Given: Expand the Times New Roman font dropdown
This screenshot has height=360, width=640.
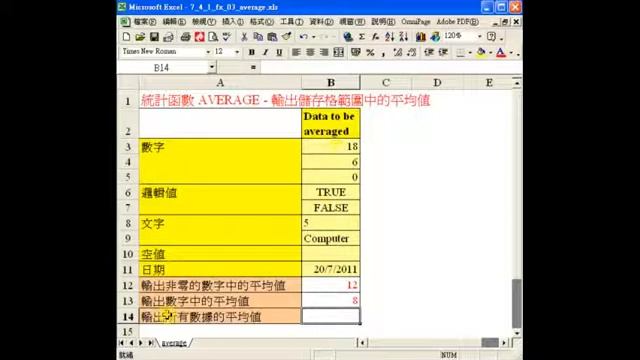Looking at the screenshot, I should [x=208, y=52].
